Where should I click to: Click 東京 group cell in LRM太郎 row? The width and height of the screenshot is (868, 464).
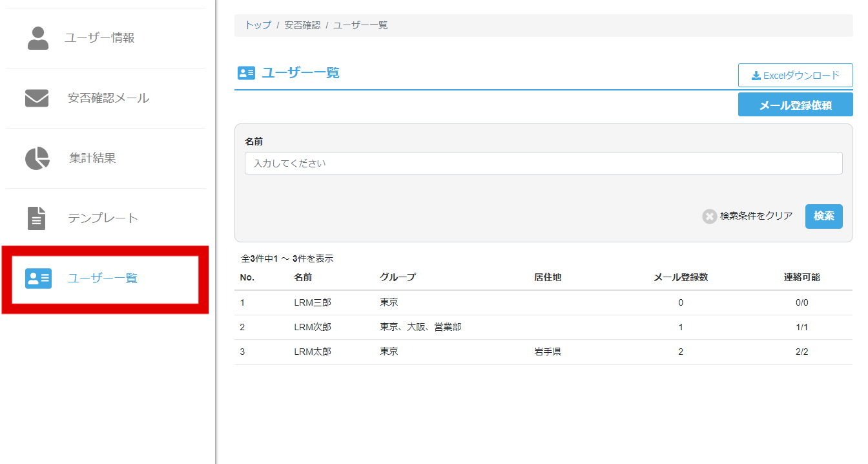point(389,352)
